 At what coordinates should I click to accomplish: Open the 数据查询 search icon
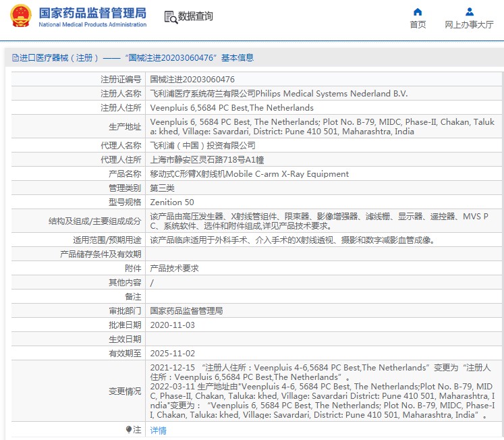coord(171,17)
